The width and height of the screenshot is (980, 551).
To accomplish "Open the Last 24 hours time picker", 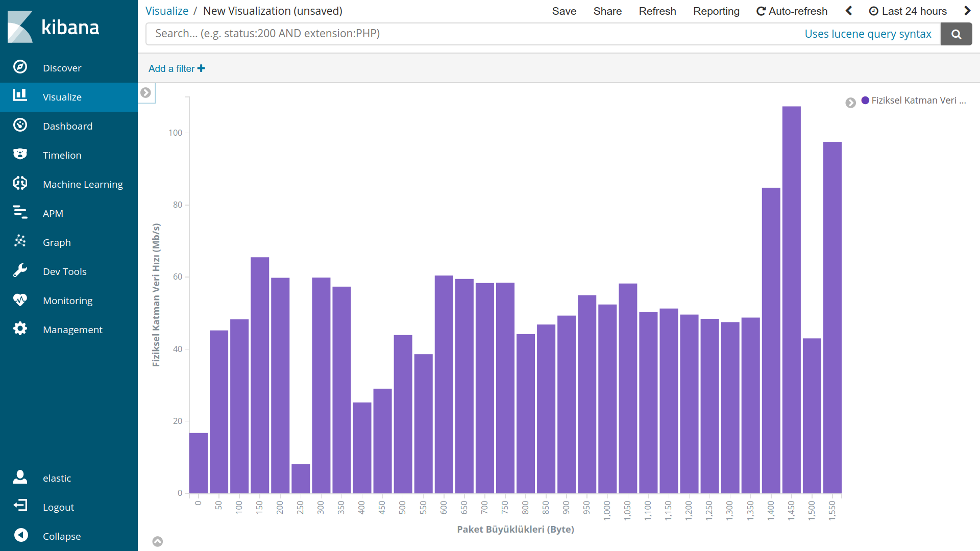I will click(908, 11).
